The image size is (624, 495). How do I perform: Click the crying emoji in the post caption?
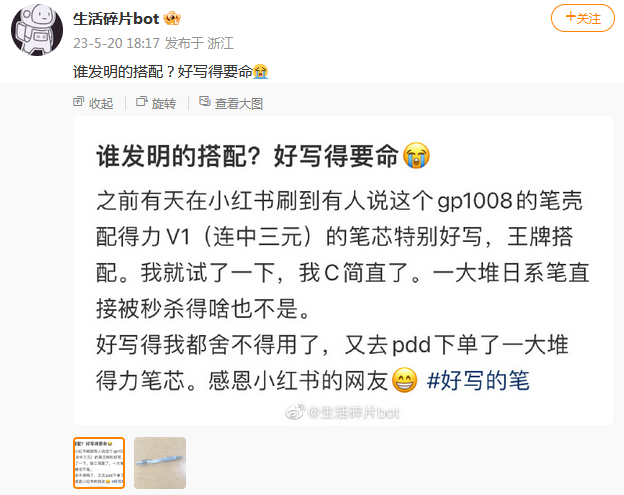coord(260,72)
